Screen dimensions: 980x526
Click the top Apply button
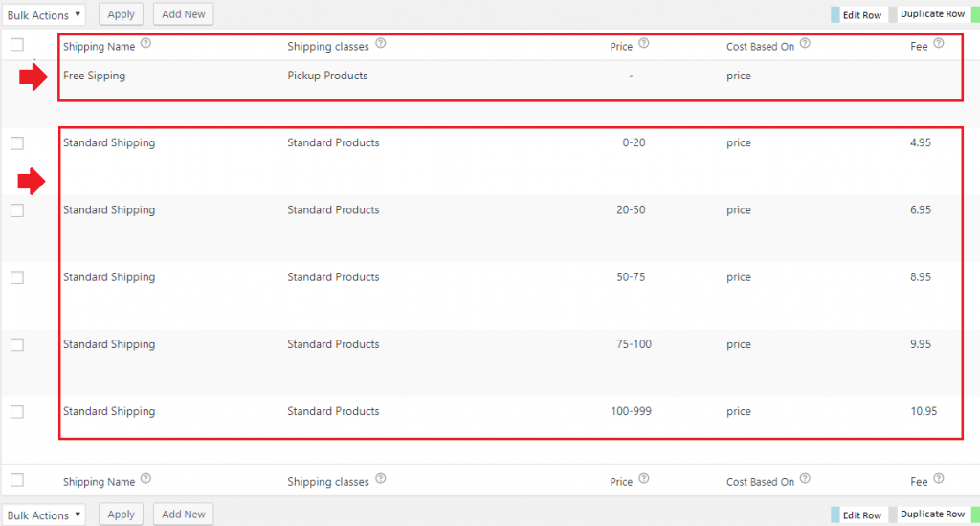point(121,14)
